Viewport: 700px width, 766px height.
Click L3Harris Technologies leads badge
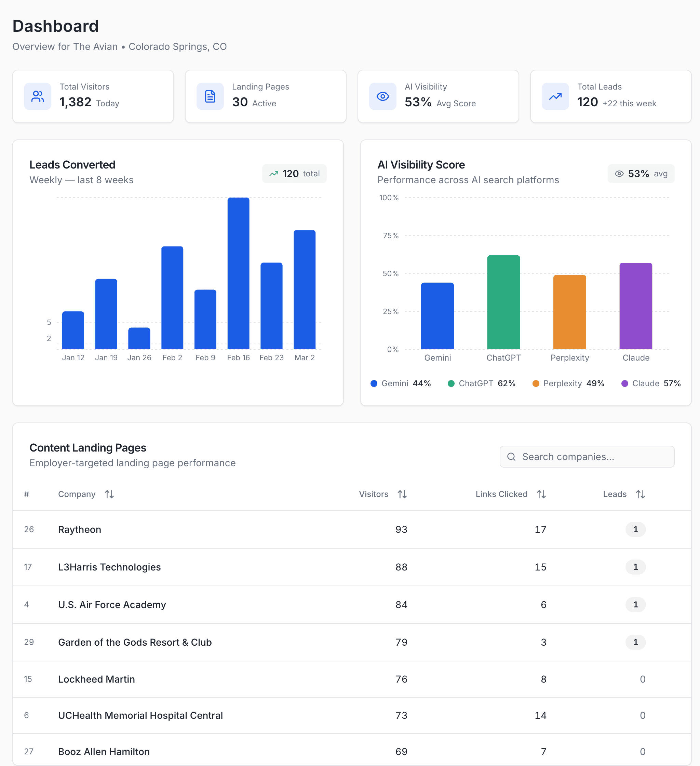(636, 567)
